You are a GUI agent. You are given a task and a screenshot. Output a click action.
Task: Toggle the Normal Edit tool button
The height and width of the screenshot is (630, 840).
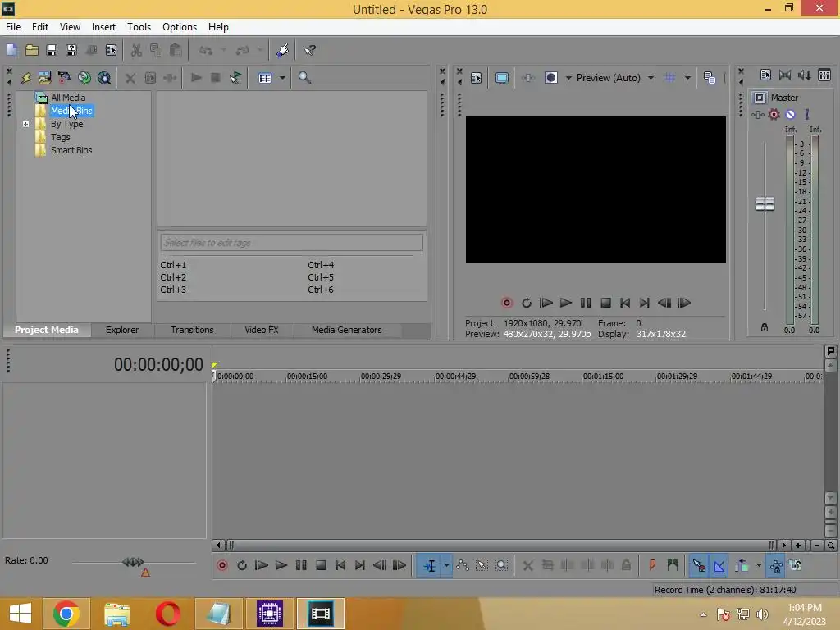(x=429, y=565)
